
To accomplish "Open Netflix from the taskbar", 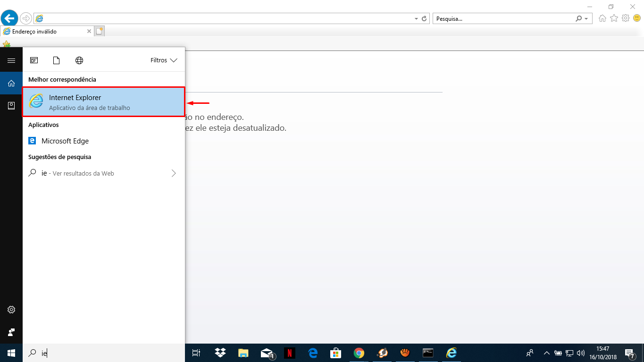I will 290,353.
